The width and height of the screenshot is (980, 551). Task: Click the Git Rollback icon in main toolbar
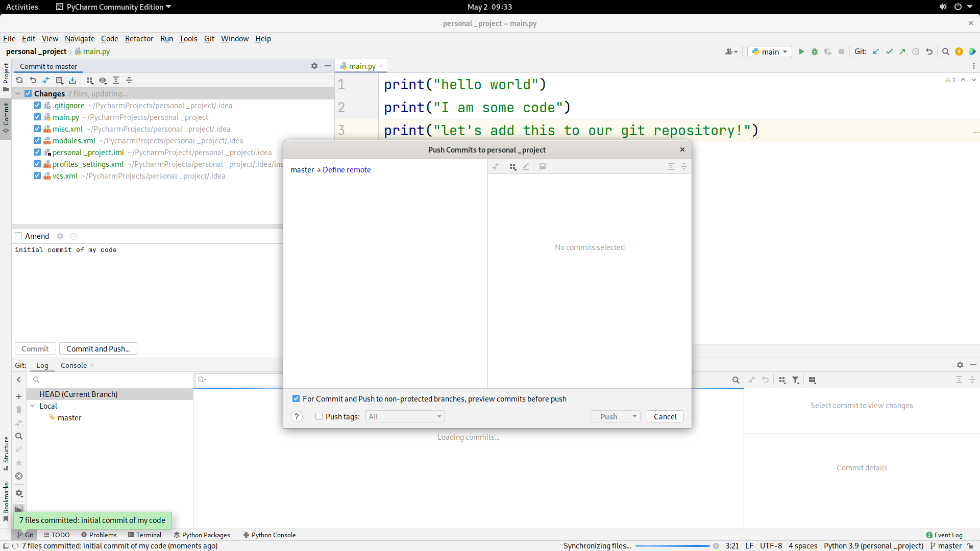(x=929, y=52)
